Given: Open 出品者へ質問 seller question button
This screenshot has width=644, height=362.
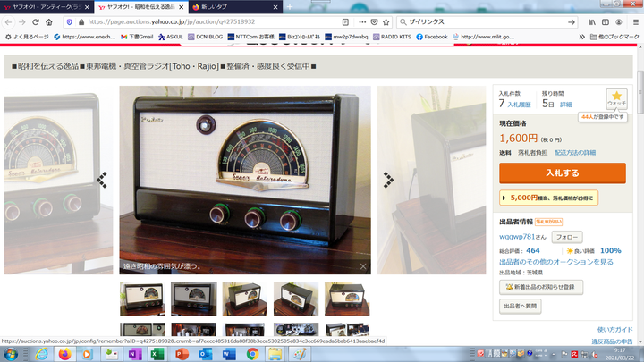Looking at the screenshot, I should click(x=521, y=306).
